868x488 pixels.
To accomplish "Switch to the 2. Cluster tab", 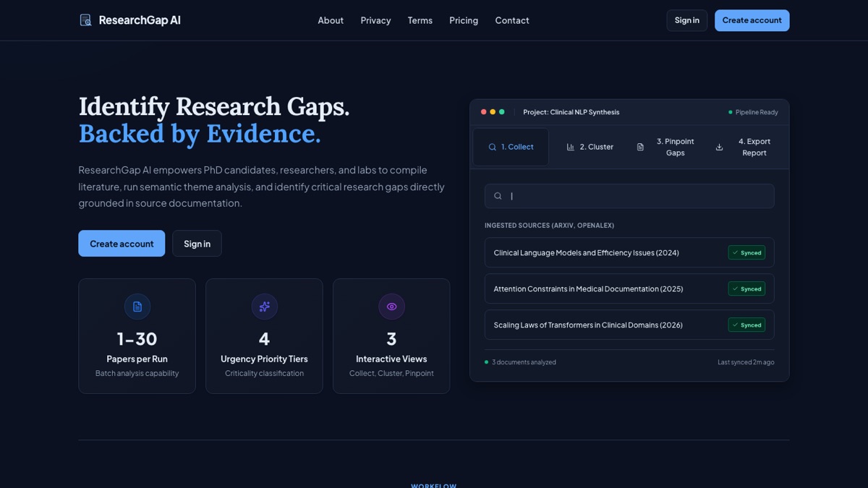I will [590, 147].
